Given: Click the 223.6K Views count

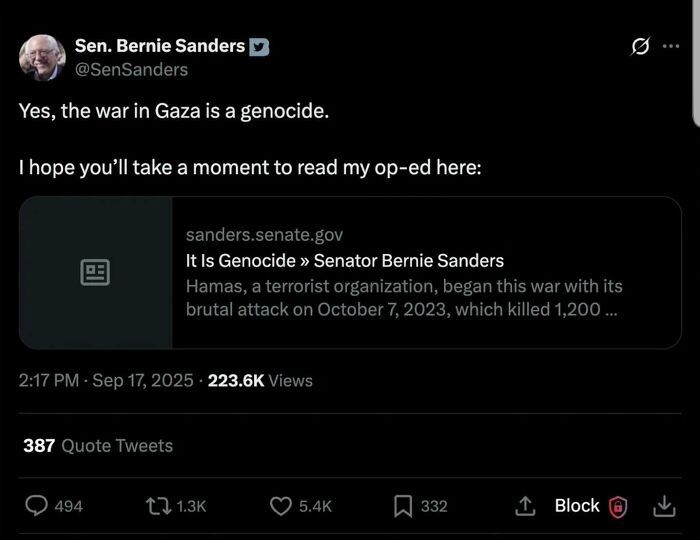Looking at the screenshot, I should (260, 380).
